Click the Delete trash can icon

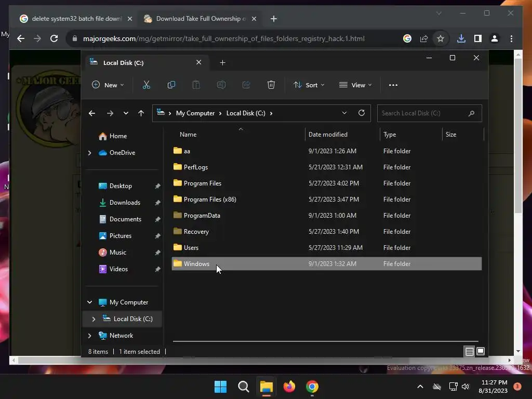click(271, 85)
